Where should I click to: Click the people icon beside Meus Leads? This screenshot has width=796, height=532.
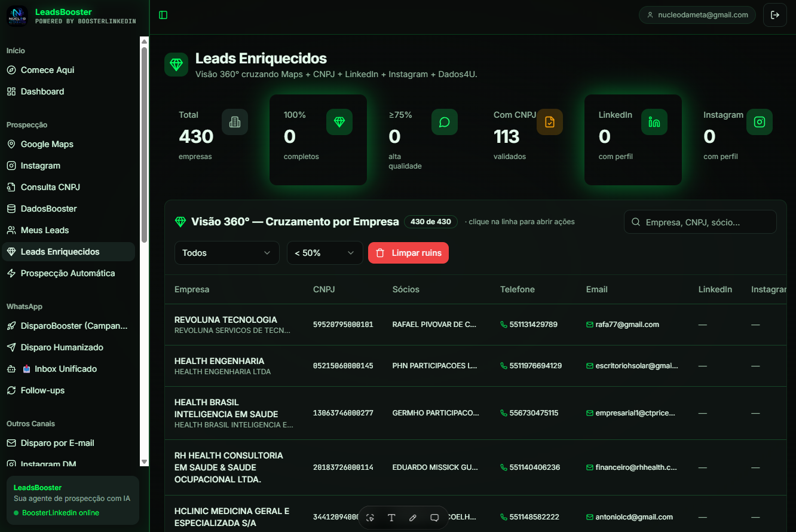(11, 230)
